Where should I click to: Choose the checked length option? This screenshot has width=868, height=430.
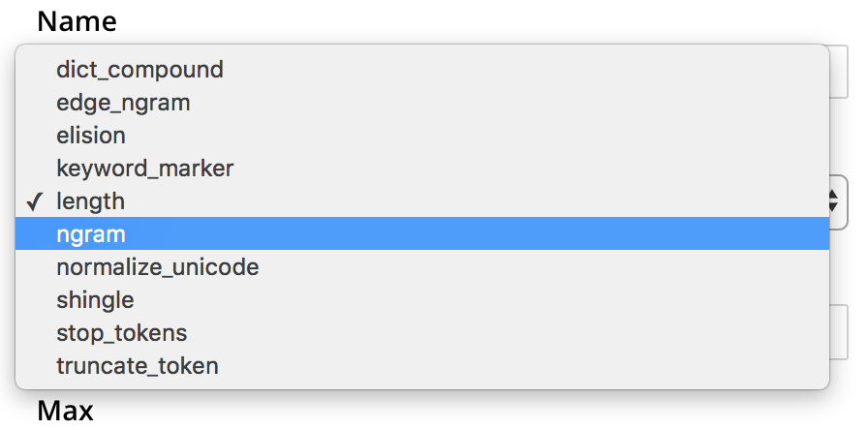point(91,201)
